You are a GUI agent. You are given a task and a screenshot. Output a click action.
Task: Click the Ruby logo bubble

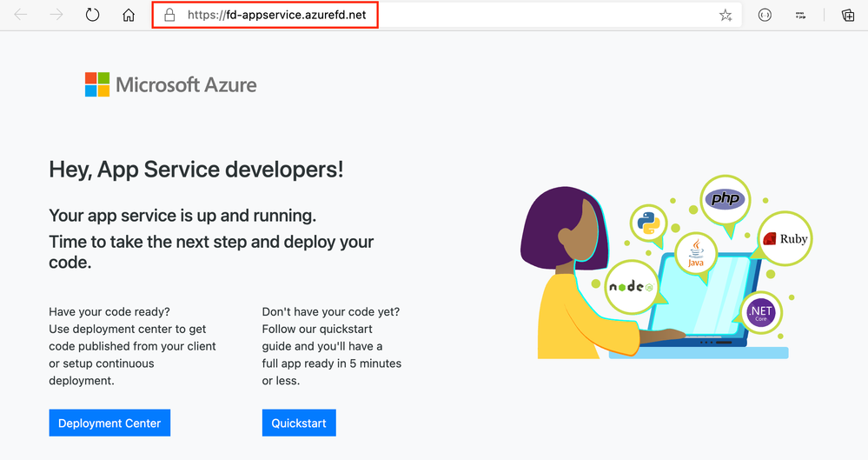[x=785, y=239]
